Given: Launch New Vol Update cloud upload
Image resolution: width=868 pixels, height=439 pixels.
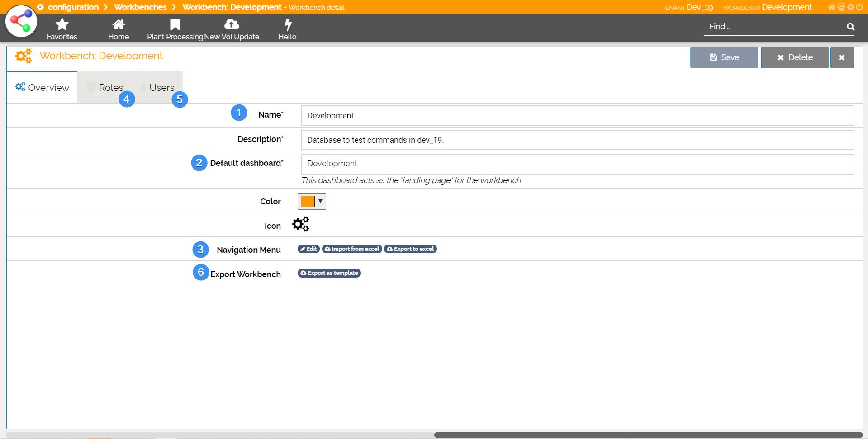Looking at the screenshot, I should pyautogui.click(x=232, y=29).
